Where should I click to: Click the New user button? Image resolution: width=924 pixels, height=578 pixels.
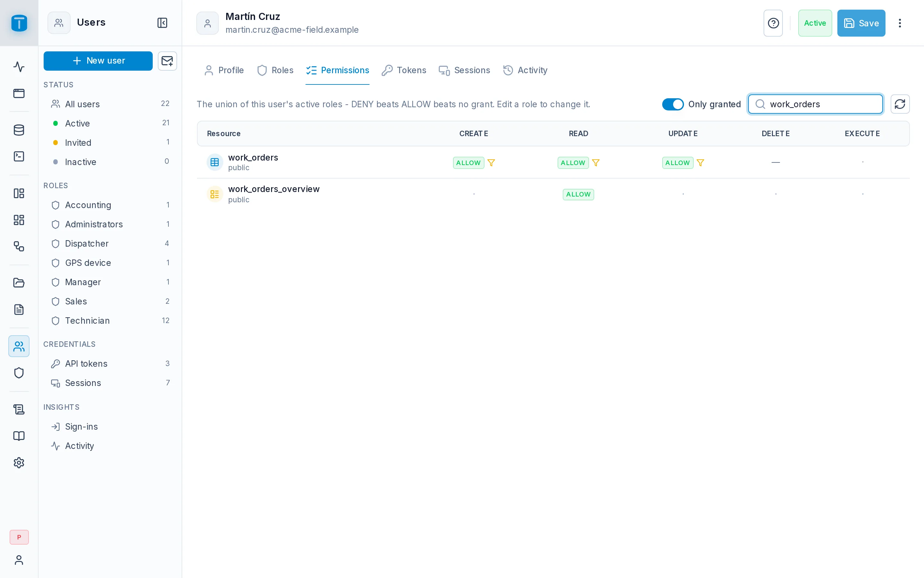click(x=98, y=61)
